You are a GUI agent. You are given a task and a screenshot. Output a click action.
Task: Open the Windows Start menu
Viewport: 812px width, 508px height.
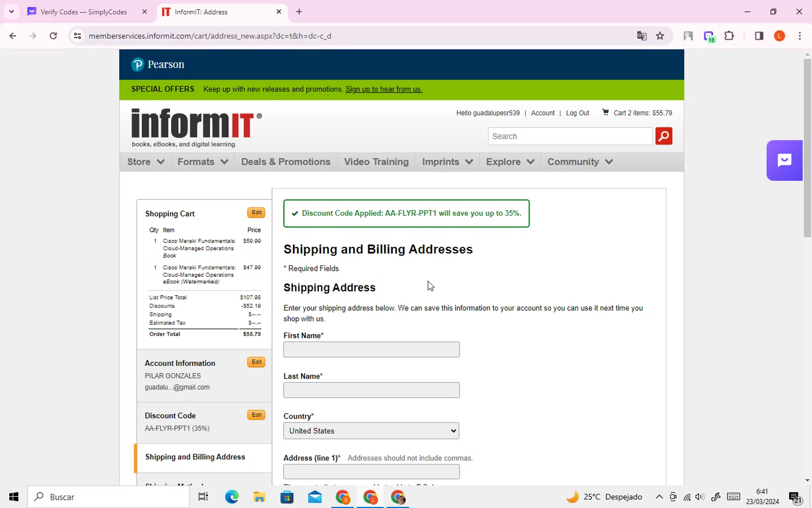tap(14, 497)
